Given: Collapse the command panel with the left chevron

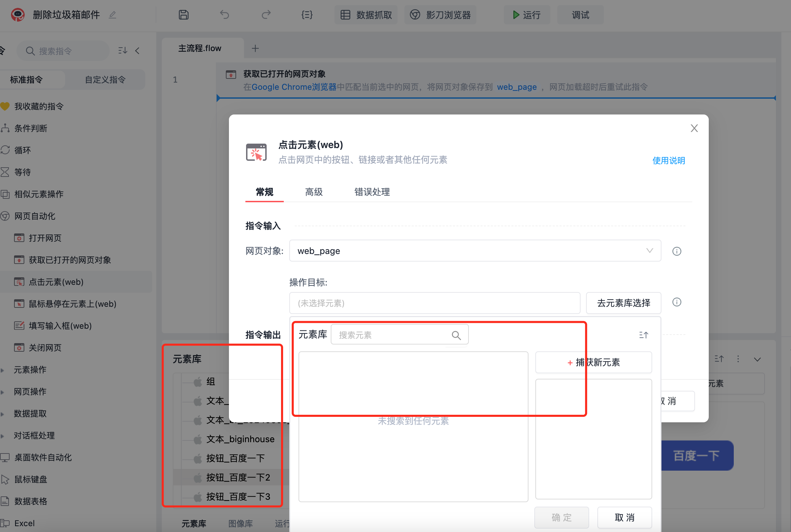Looking at the screenshot, I should [137, 51].
